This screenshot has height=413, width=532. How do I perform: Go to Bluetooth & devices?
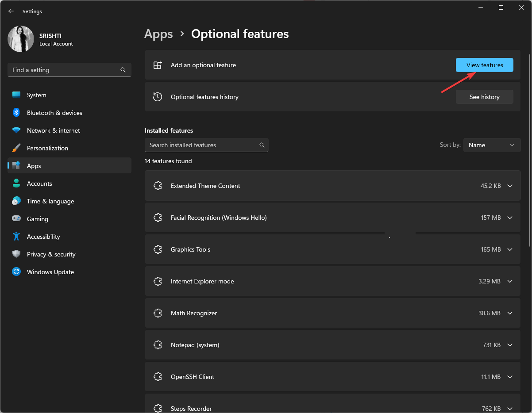pyautogui.click(x=69, y=113)
